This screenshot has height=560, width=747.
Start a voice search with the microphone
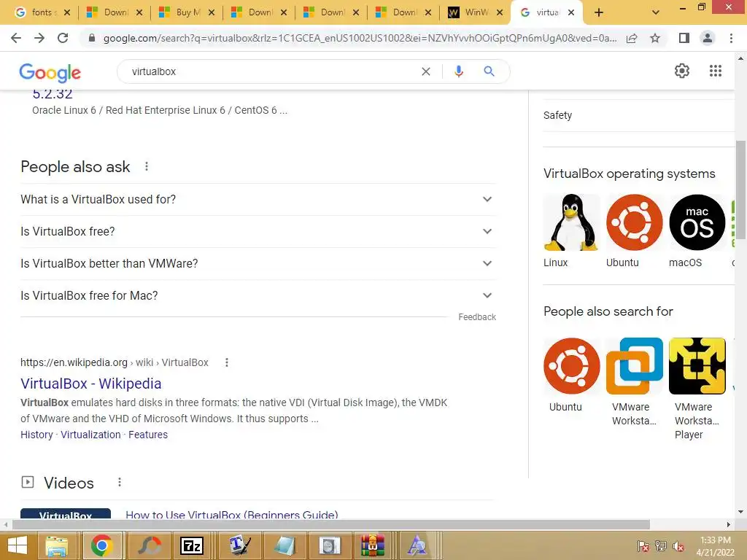[x=459, y=71]
